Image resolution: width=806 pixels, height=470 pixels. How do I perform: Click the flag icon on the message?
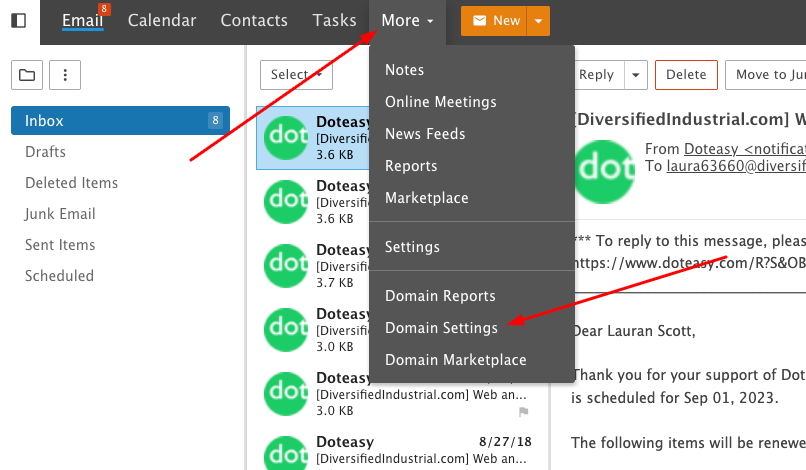pyautogui.click(x=523, y=411)
